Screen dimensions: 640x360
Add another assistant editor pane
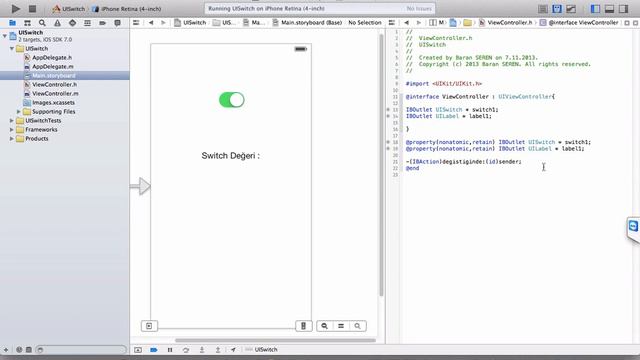point(627,23)
